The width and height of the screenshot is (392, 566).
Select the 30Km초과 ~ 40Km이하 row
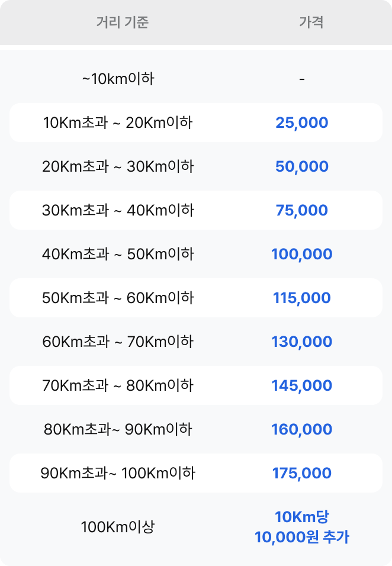118,210
